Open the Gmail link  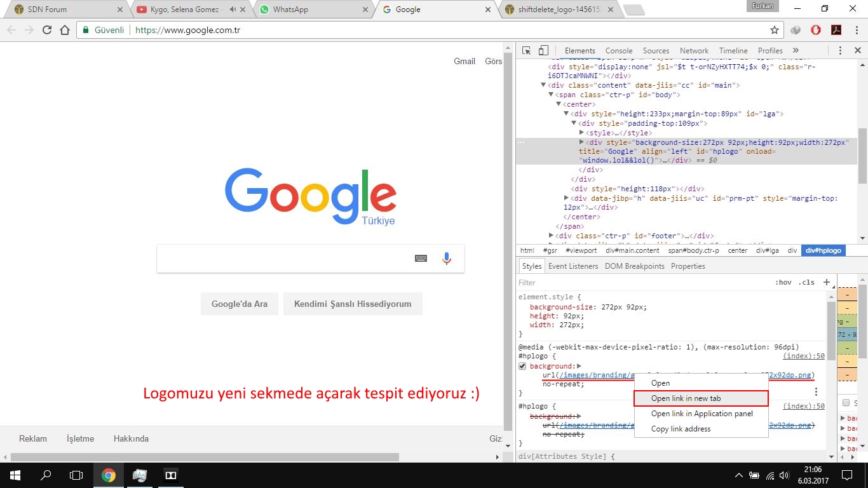pyautogui.click(x=465, y=61)
